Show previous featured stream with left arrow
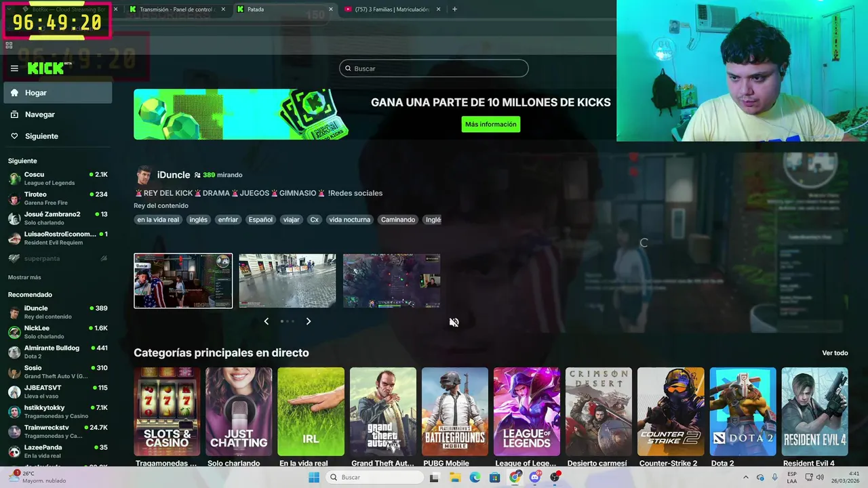 (266, 321)
